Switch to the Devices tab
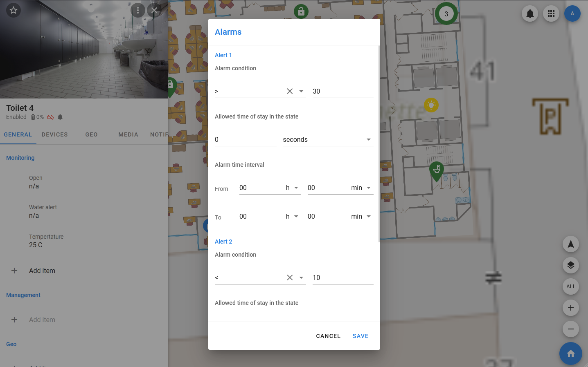 tap(54, 134)
